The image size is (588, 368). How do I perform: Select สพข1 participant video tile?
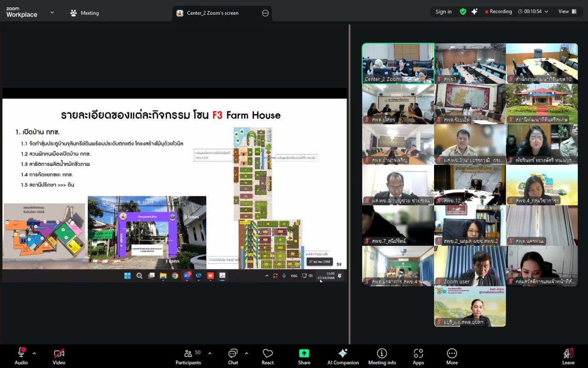[470, 63]
